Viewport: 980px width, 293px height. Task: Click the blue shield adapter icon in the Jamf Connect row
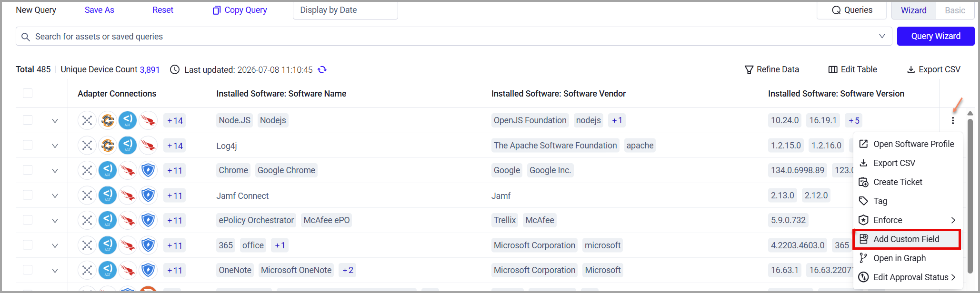[148, 195]
